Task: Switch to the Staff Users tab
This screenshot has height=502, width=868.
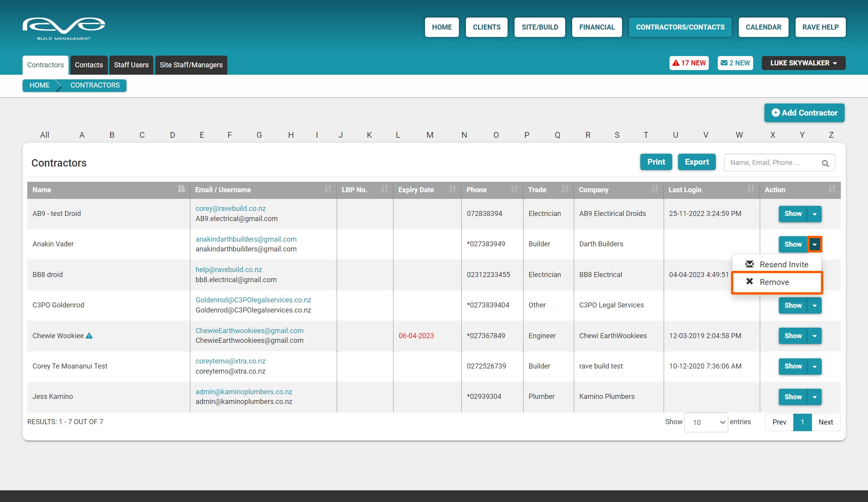Action: (131, 65)
